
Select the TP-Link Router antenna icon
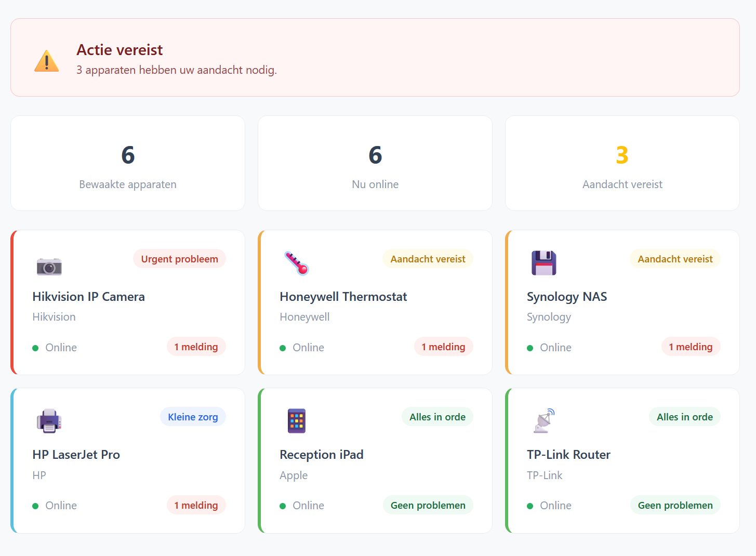click(543, 421)
